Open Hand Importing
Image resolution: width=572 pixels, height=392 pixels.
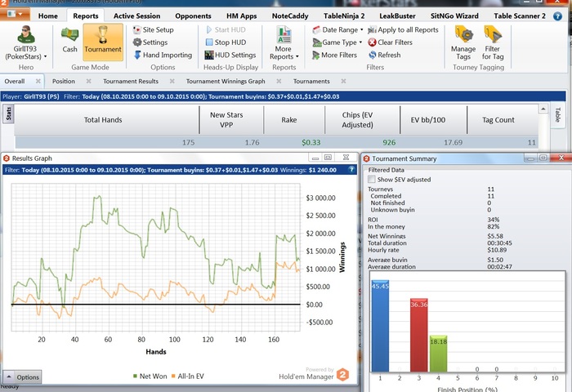click(163, 55)
